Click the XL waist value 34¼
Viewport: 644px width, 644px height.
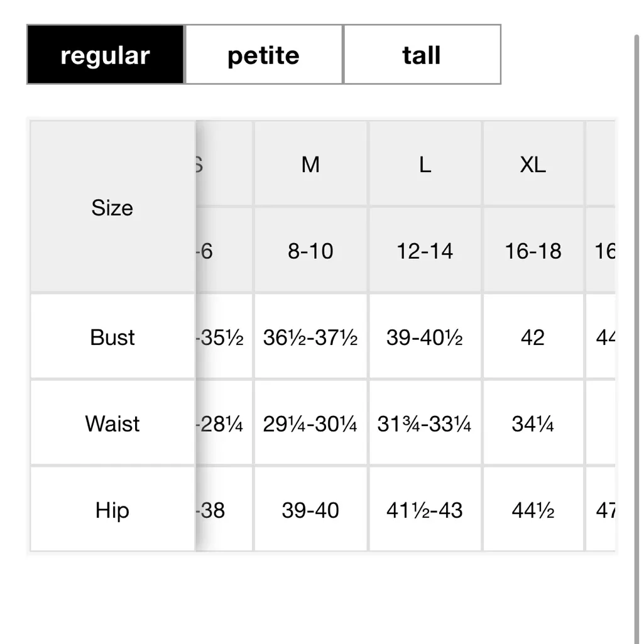pyautogui.click(x=533, y=423)
